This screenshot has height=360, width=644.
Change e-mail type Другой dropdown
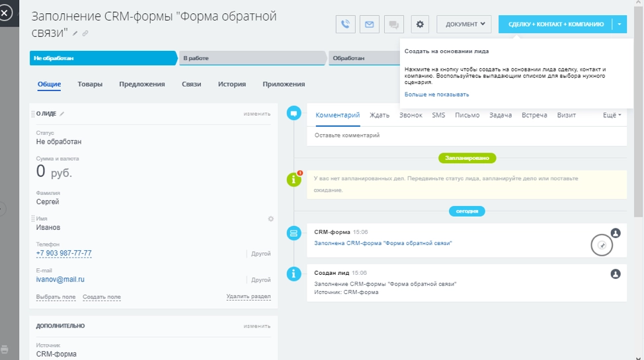[x=261, y=280]
